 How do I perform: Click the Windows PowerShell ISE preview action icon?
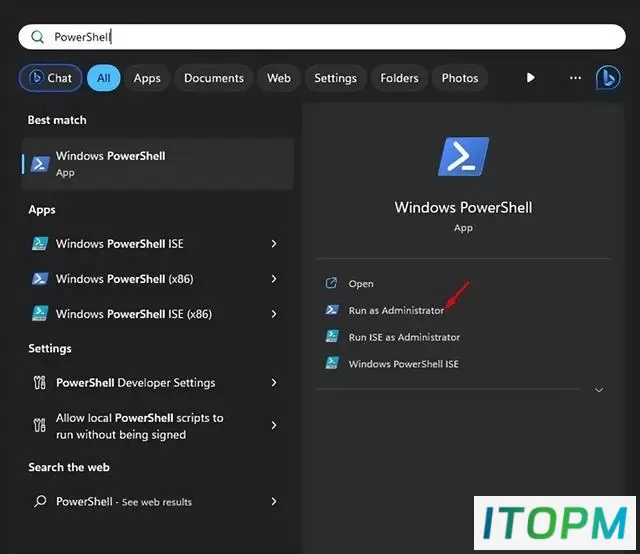332,363
